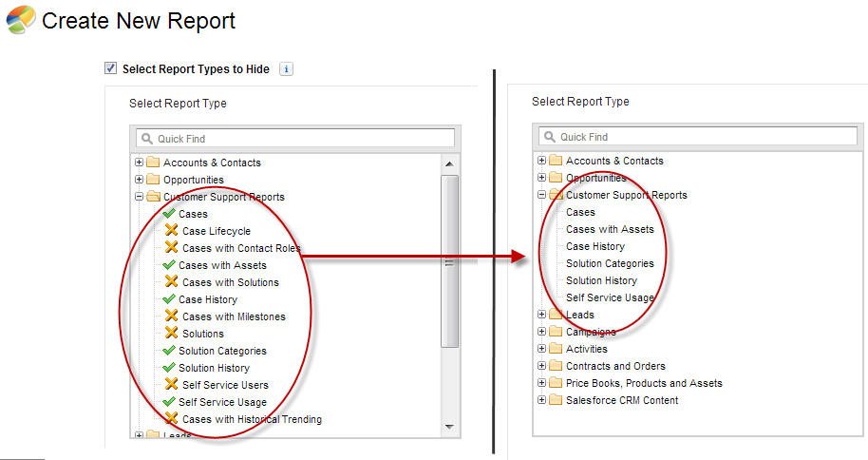Click Cases with Milestones text
This screenshot has width=868, height=460.
[235, 316]
